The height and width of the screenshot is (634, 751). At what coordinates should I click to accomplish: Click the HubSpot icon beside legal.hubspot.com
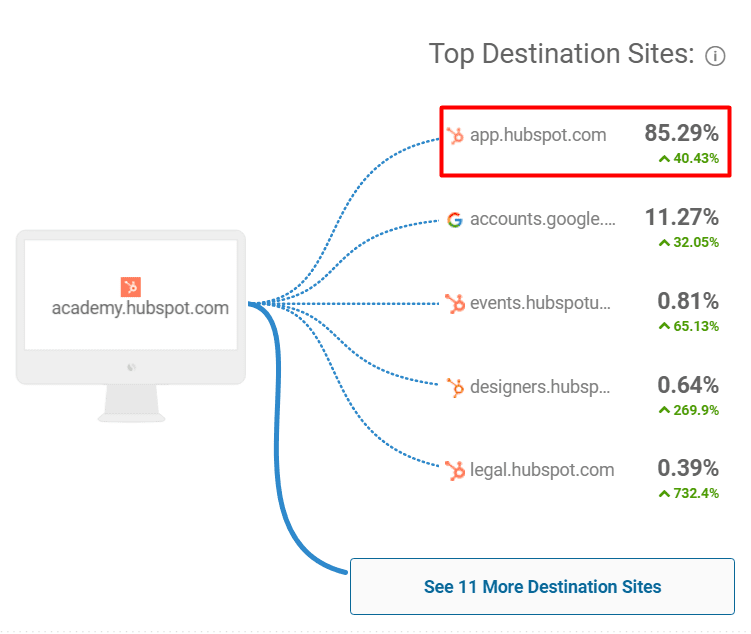(455, 470)
